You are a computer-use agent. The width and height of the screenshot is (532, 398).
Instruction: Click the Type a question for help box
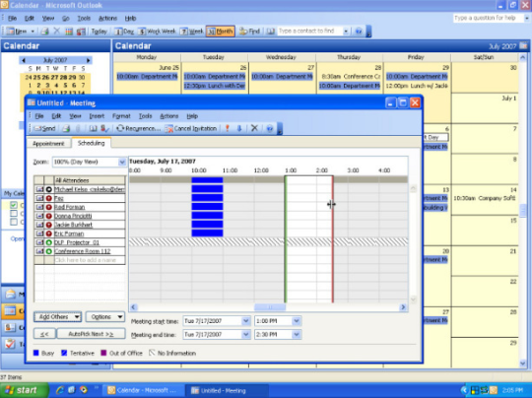[x=488, y=18]
